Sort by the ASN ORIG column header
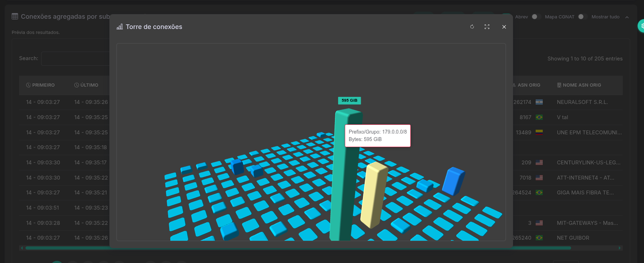 (x=529, y=85)
